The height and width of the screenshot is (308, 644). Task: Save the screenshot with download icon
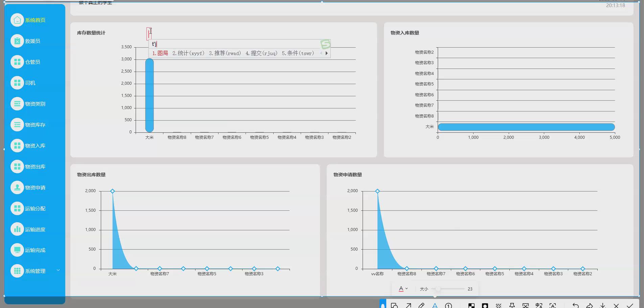(x=603, y=305)
